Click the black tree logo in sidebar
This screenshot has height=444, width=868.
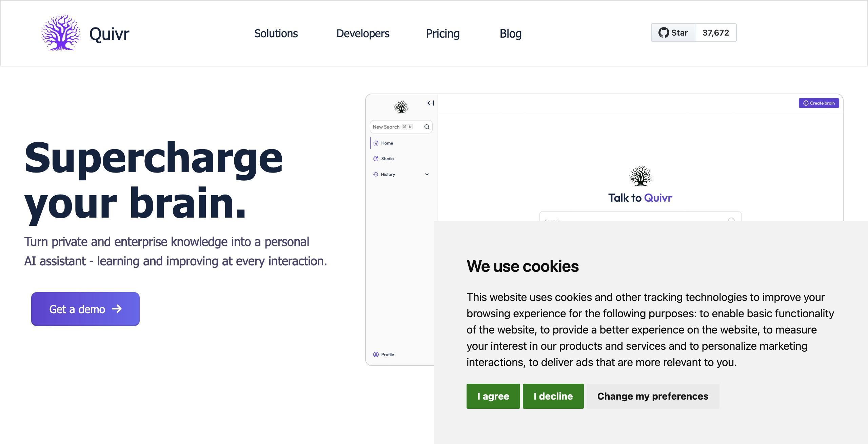(x=401, y=107)
